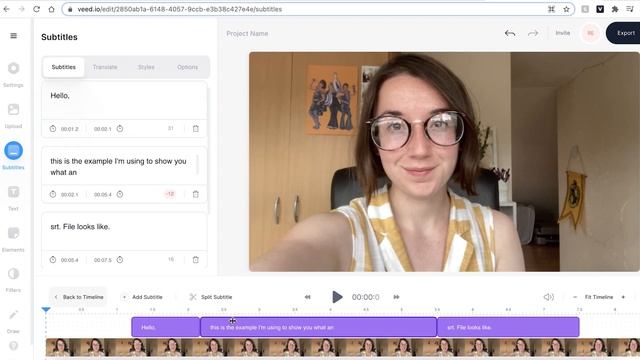
Task: Edit the Project Name field
Action: pyautogui.click(x=247, y=33)
